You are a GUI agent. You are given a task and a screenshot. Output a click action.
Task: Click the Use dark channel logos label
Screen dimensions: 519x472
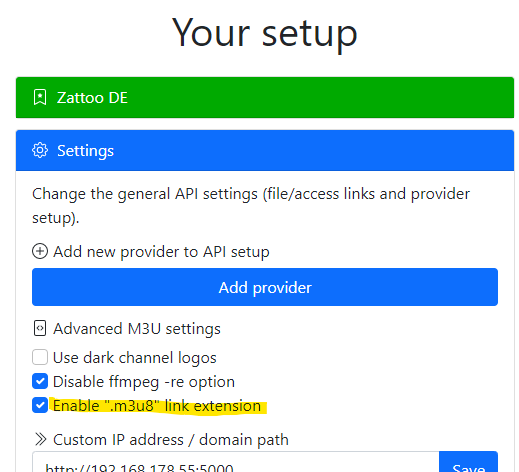(x=135, y=358)
